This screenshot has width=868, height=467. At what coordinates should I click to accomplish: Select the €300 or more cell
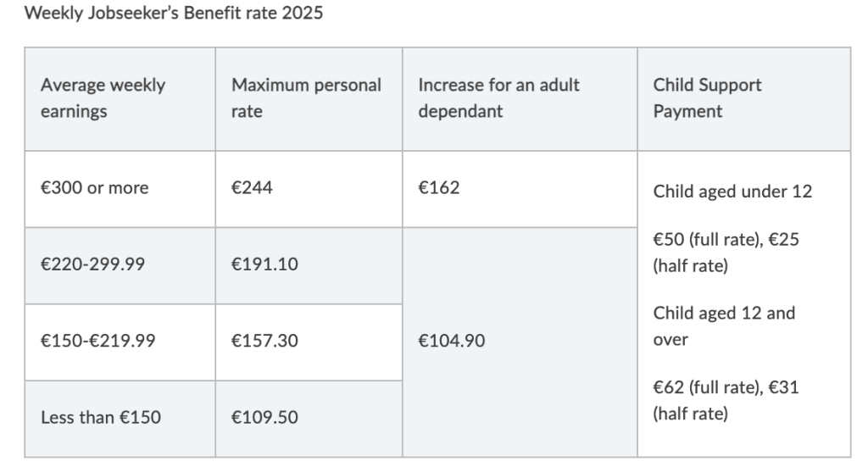click(120, 189)
